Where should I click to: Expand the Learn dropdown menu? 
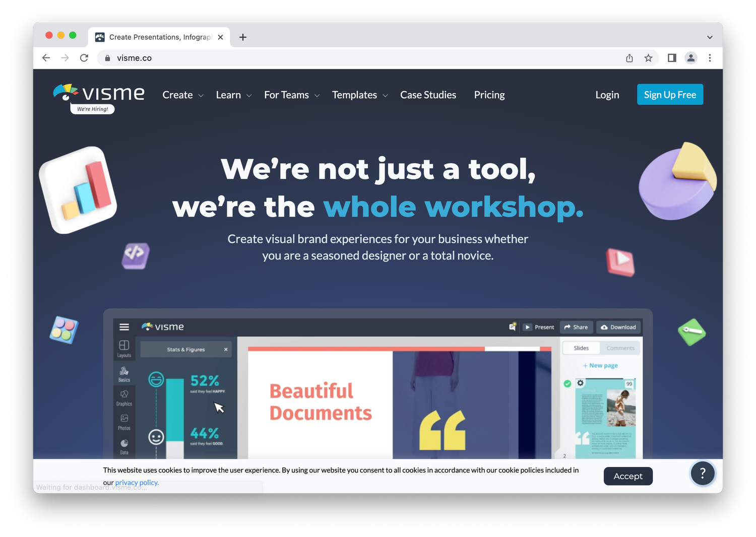coord(233,95)
